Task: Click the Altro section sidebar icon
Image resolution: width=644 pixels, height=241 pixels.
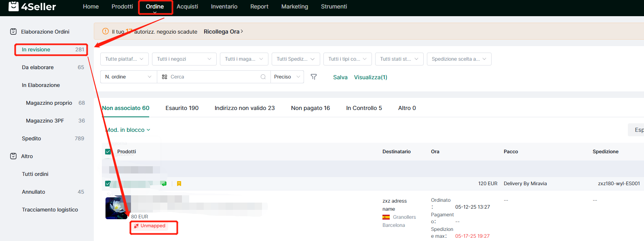Action: pyautogui.click(x=13, y=156)
